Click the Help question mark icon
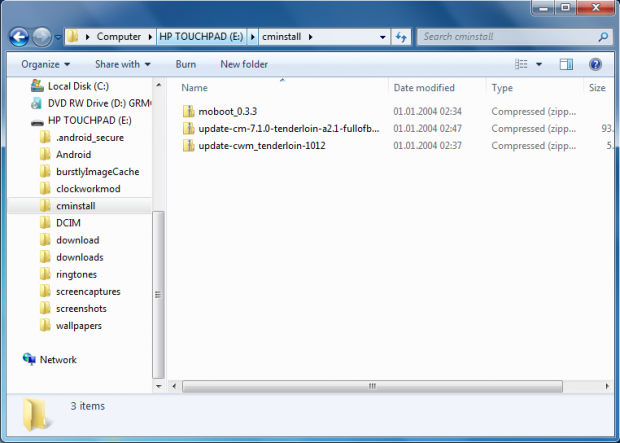 (x=595, y=64)
